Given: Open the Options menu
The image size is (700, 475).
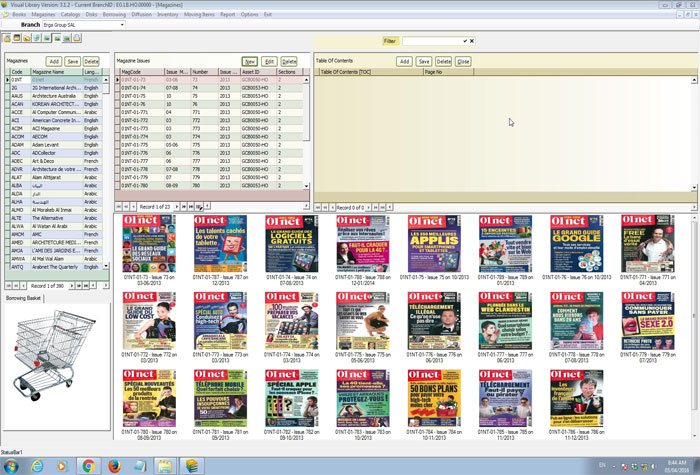Looking at the screenshot, I should pos(250,14).
